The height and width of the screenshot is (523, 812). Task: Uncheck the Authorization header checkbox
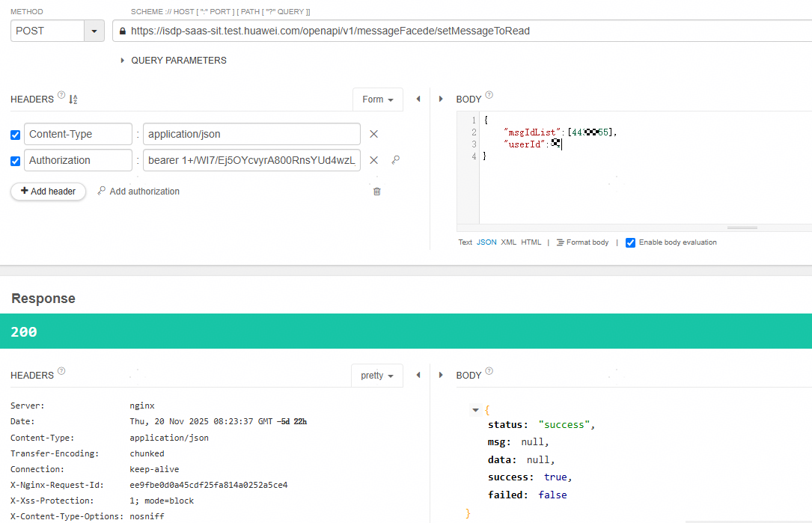pyautogui.click(x=16, y=161)
